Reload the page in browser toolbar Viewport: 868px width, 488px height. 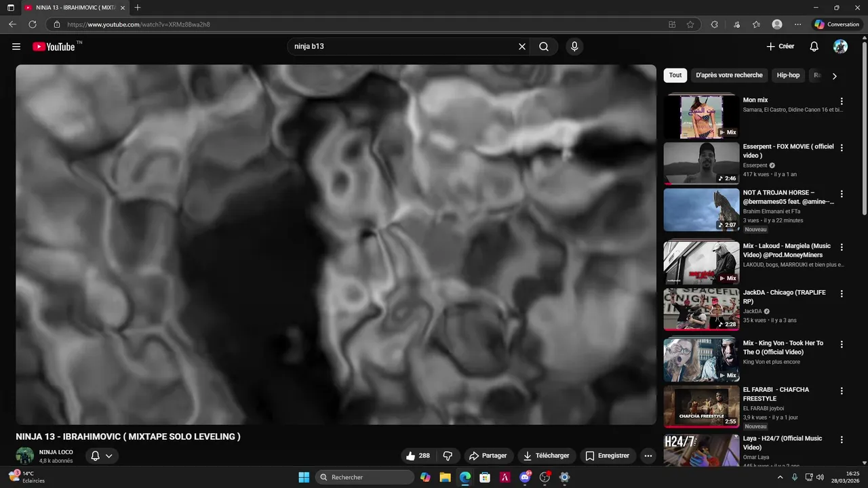(x=33, y=24)
